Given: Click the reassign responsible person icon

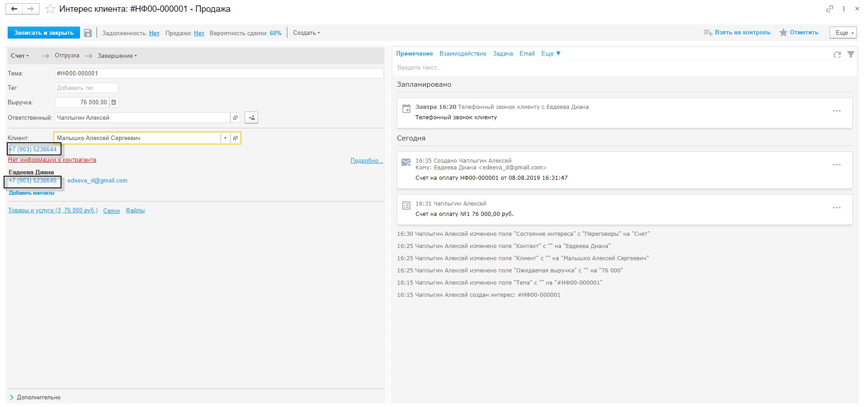Looking at the screenshot, I should (251, 118).
